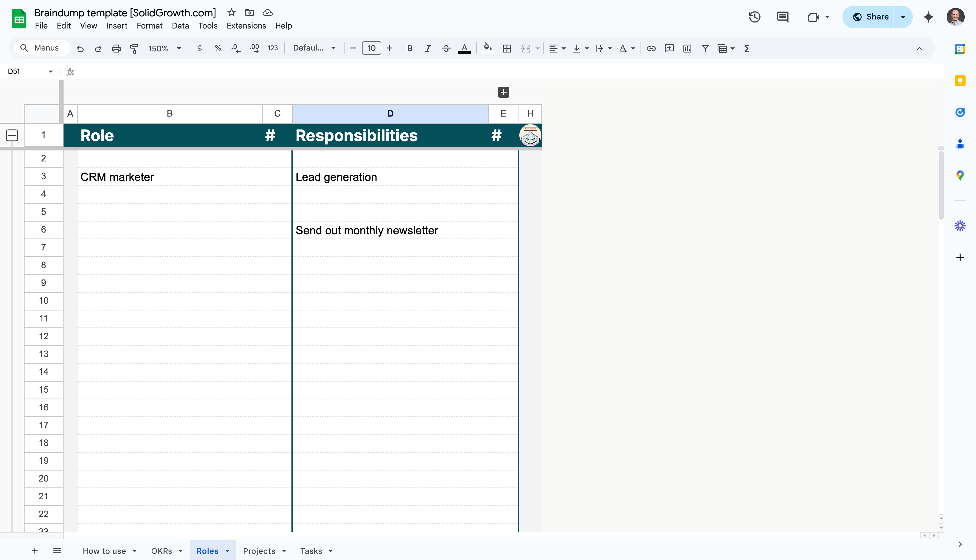Click the insert chart icon
This screenshot has width=976, height=560.
click(687, 49)
